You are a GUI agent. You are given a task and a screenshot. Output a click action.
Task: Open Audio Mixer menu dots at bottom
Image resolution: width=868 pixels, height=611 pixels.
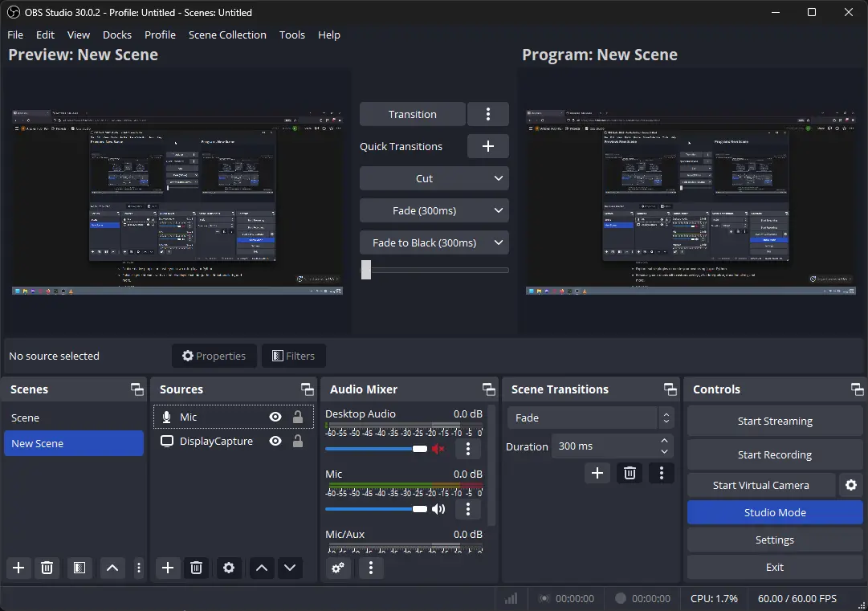coord(371,568)
